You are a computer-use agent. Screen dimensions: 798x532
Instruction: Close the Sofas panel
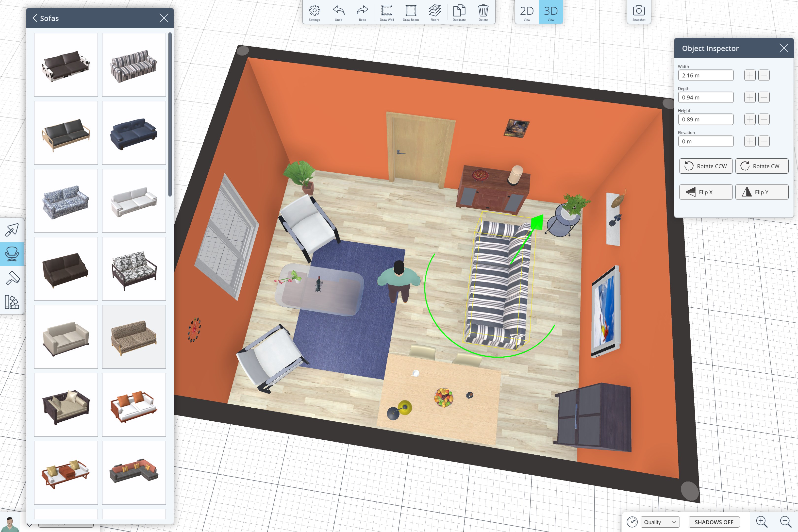coord(164,18)
